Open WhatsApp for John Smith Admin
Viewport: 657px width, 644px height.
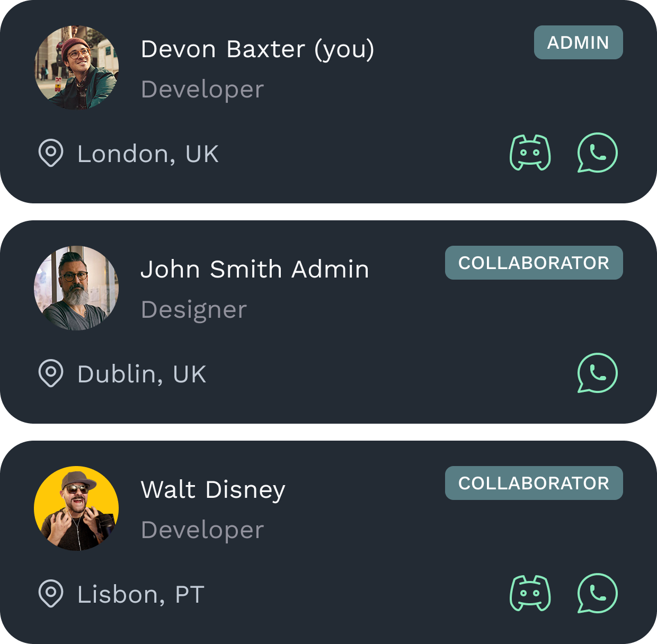coord(597,373)
